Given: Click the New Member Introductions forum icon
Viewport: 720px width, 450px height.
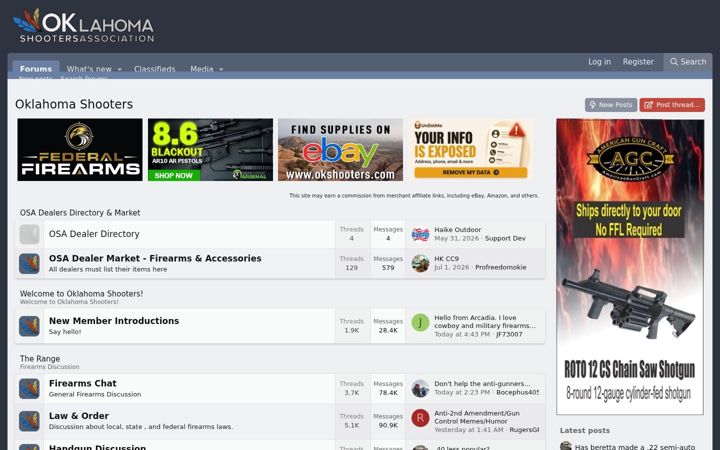Looking at the screenshot, I should pyautogui.click(x=29, y=326).
